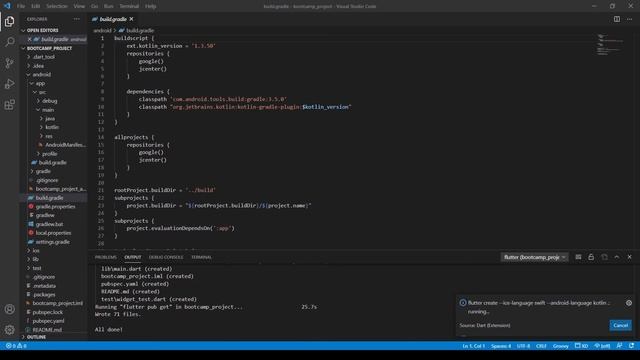Expand the kotlin folder
The height and width of the screenshot is (360, 640).
[52, 127]
